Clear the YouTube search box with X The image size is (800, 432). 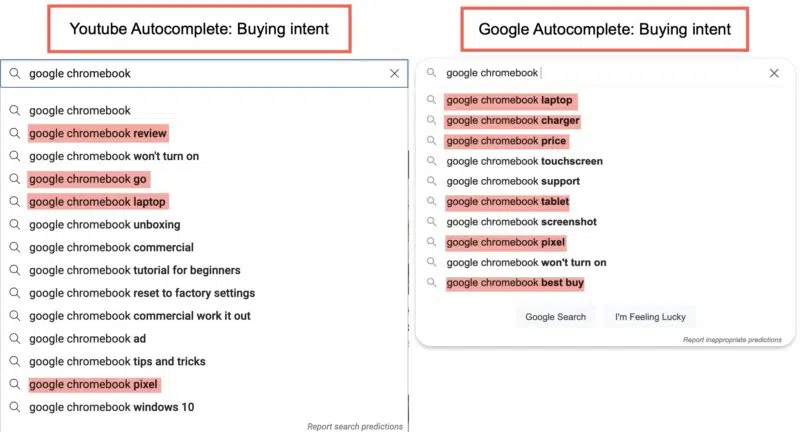(394, 73)
